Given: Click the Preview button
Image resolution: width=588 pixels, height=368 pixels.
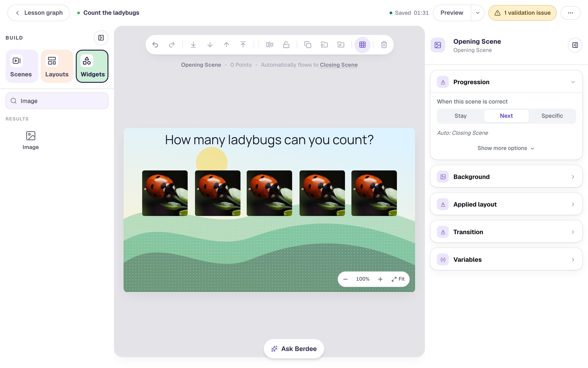Looking at the screenshot, I should (x=452, y=13).
